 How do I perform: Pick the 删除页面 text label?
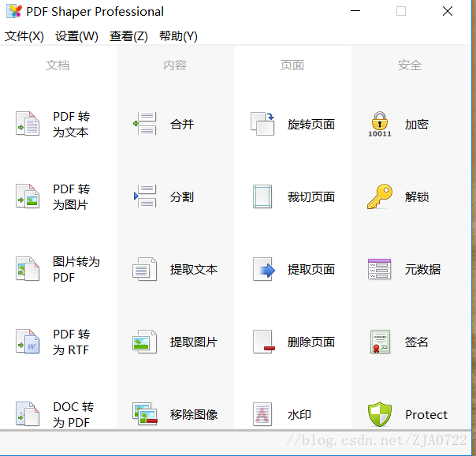(x=311, y=342)
